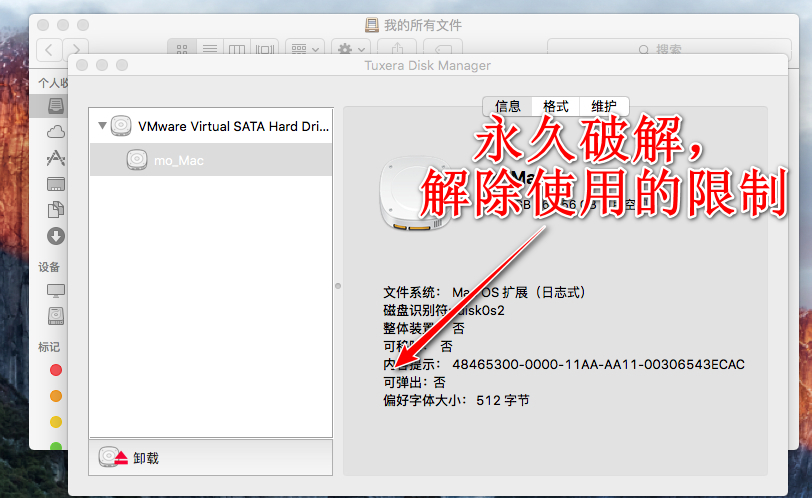812x498 pixels.
Task: Switch Finder to cover flow view
Action: tap(265, 49)
